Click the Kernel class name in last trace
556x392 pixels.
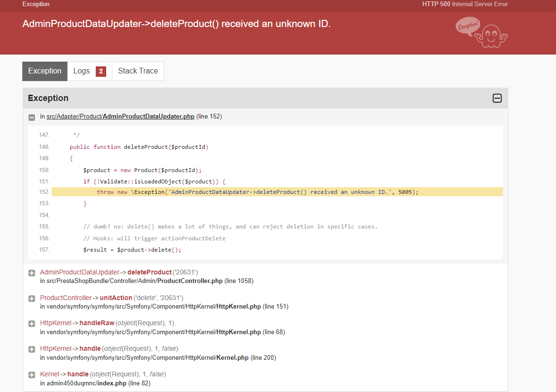[x=50, y=374]
